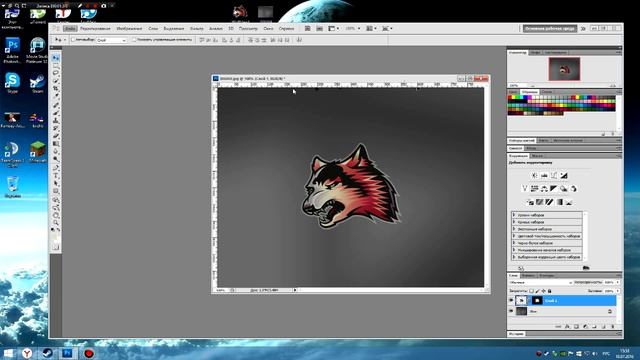Select the Clone Stamp tool
640x360 pixels.
(56, 120)
